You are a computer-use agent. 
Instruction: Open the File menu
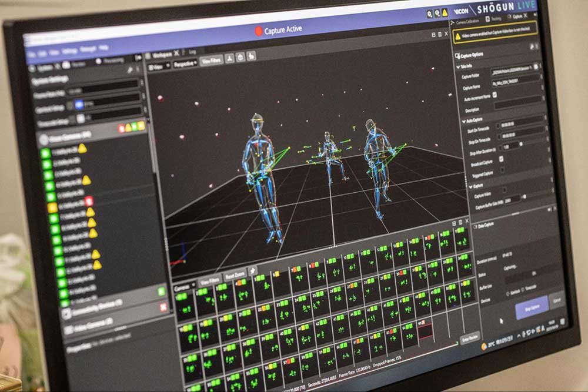coord(32,54)
